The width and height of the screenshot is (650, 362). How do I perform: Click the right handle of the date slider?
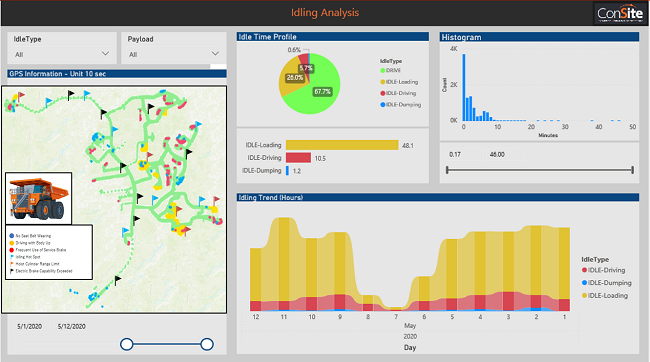coord(207,344)
